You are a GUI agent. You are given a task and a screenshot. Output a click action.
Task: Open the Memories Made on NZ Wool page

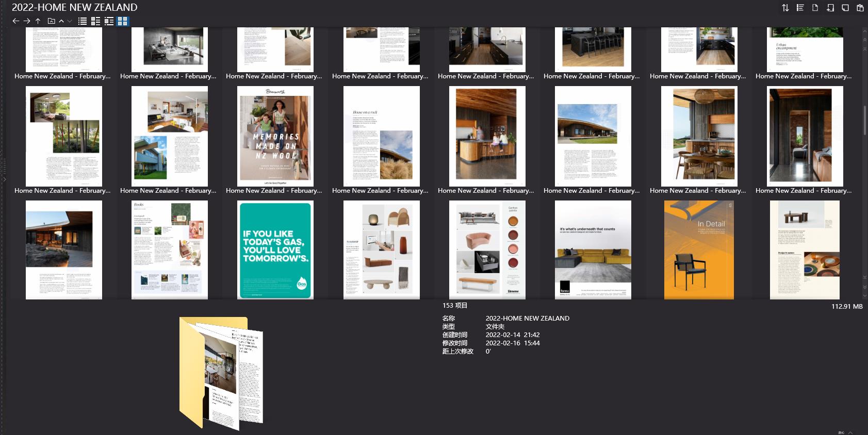pyautogui.click(x=275, y=136)
